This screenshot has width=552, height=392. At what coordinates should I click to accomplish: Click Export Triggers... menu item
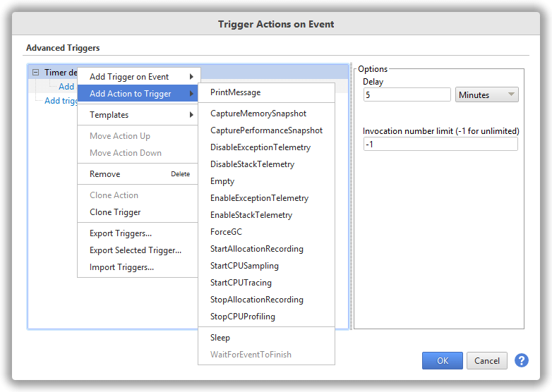pyautogui.click(x=138, y=233)
